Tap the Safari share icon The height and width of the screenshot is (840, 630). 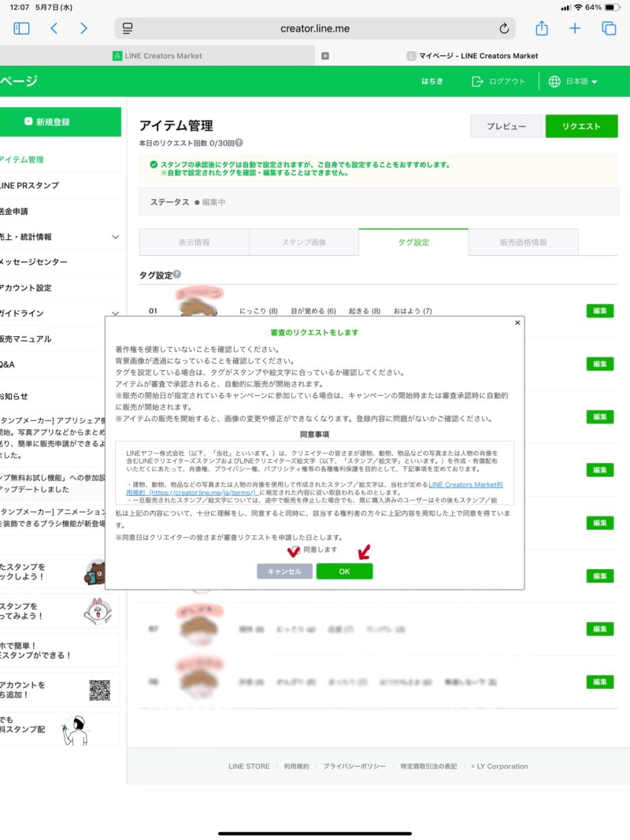(542, 28)
